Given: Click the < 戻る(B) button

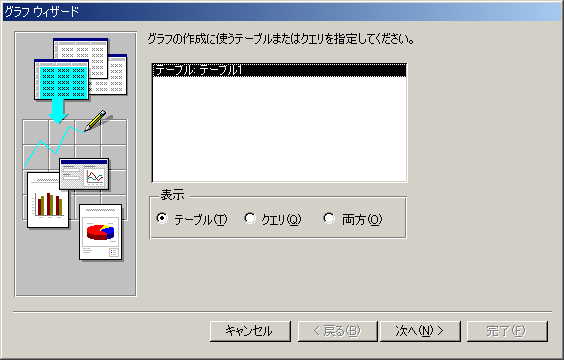Looking at the screenshot, I should (x=337, y=331).
